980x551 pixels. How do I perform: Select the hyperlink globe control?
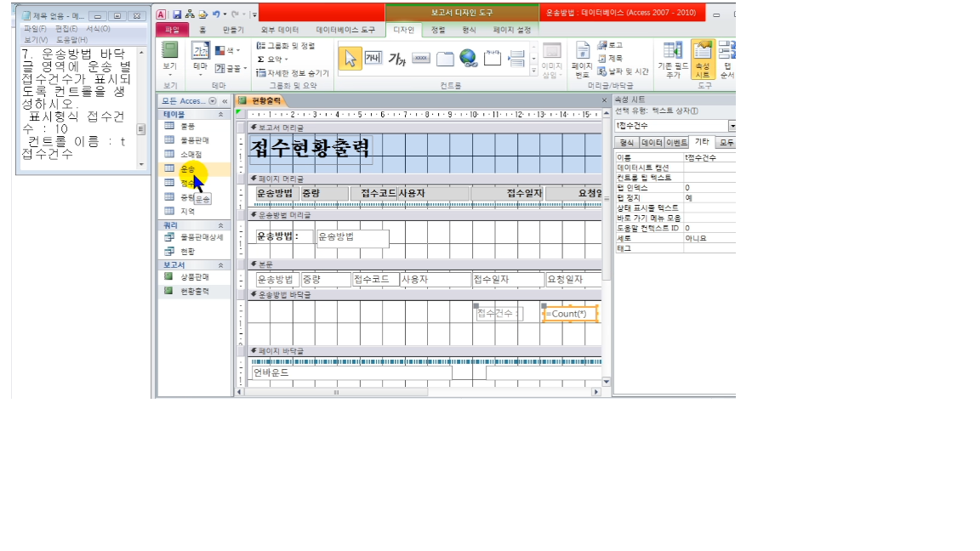point(469,58)
